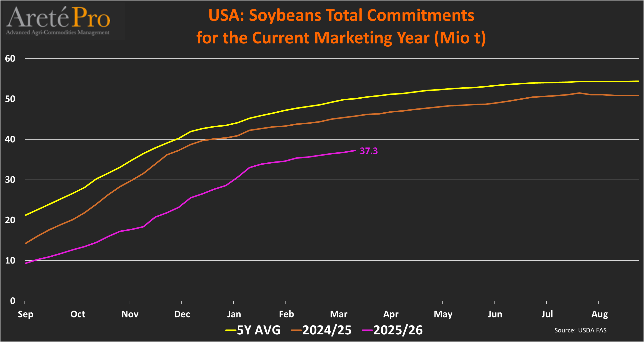Click the chart title 'USA: Soybeans Total Commitments'
Screen dimensions: 644x342
341,15
